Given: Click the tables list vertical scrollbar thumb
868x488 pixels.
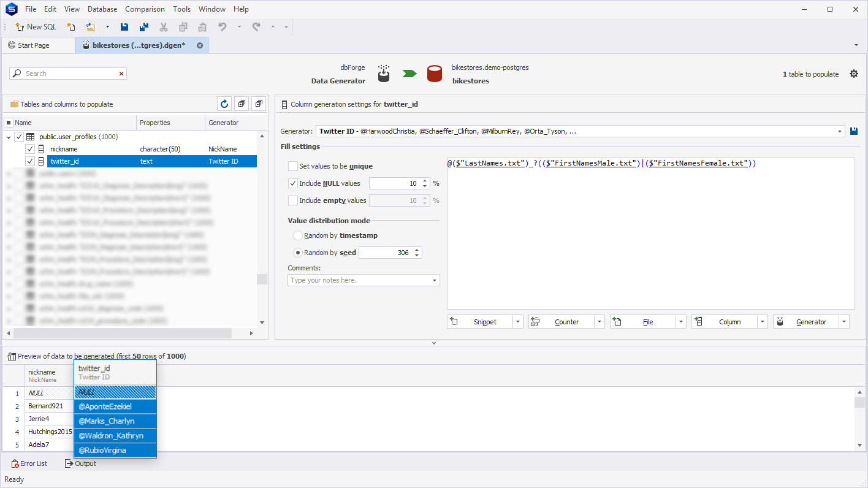Looking at the screenshot, I should (262, 279).
